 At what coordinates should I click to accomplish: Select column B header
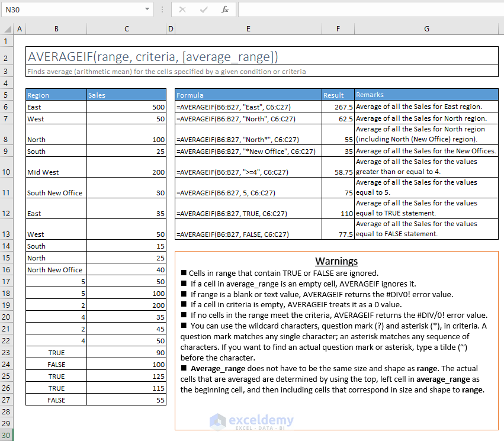[56, 29]
